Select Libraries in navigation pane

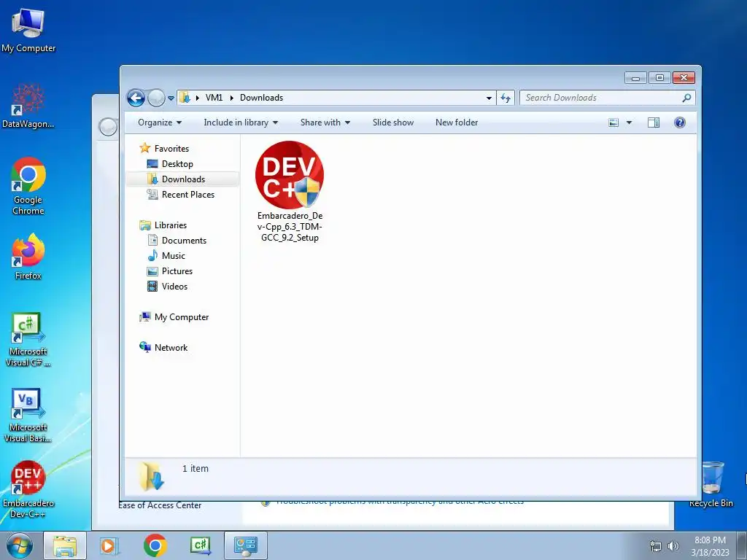(163, 225)
